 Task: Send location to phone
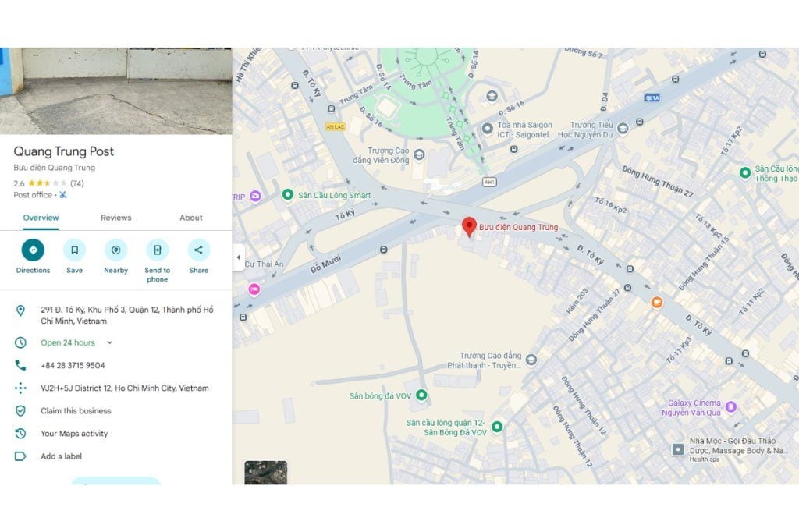tap(157, 250)
